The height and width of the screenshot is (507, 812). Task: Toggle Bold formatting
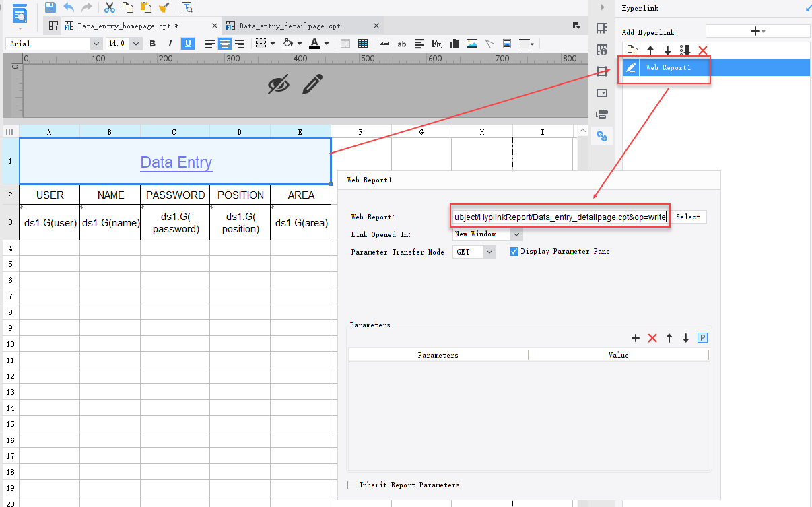point(152,44)
